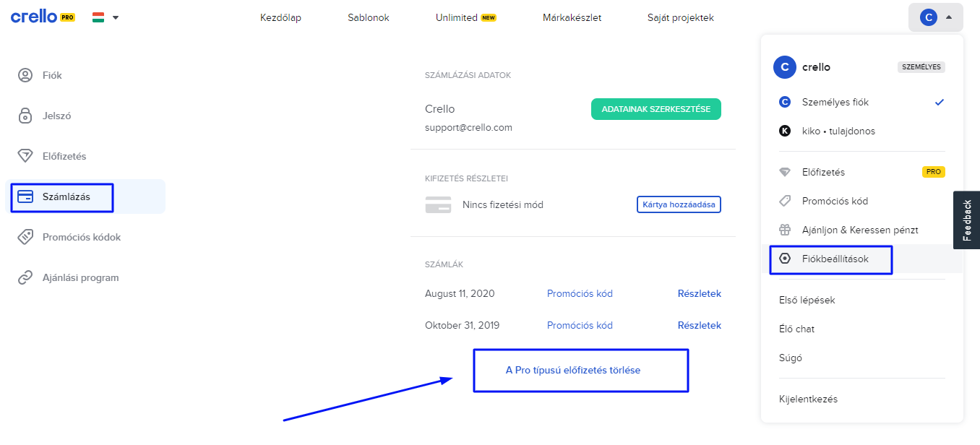Screen dimensions: 980x445
Task: Click the crello account avatar in dropdown
Action: [x=785, y=67]
